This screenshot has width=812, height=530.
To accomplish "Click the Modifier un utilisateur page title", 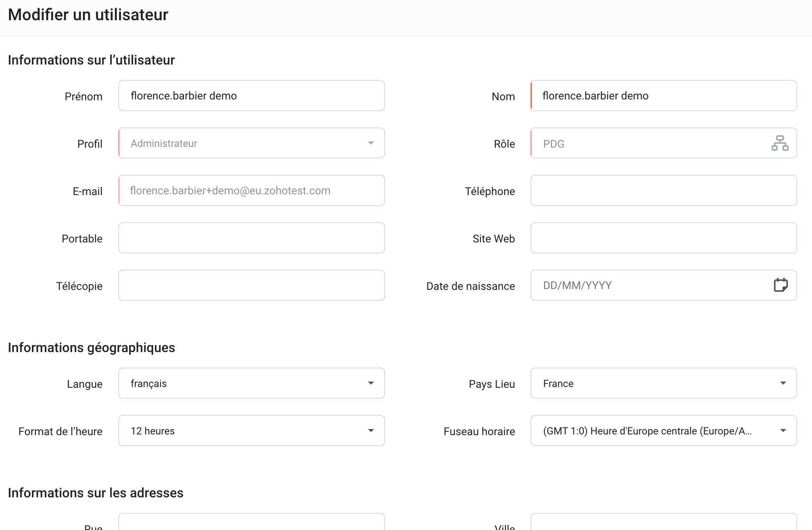I will pos(88,15).
